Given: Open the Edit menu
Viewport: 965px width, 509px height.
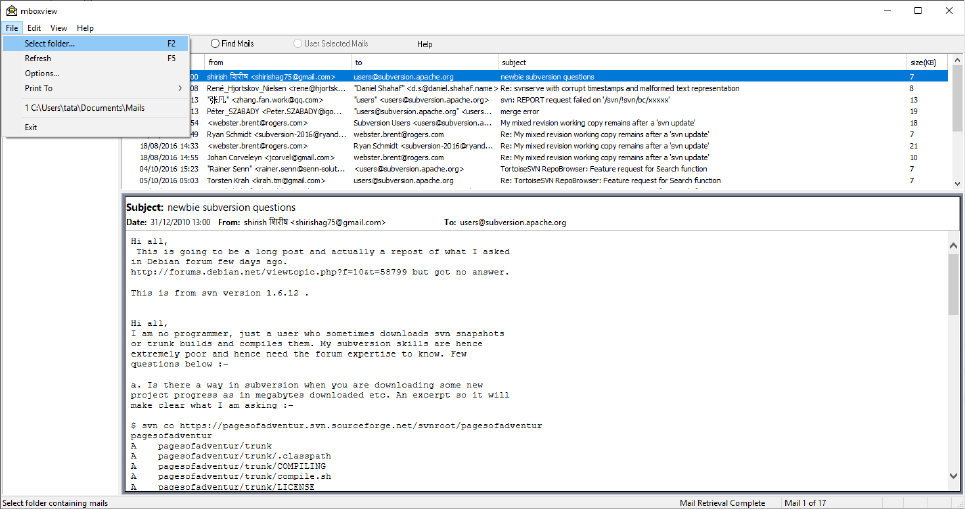Looking at the screenshot, I should [34, 28].
